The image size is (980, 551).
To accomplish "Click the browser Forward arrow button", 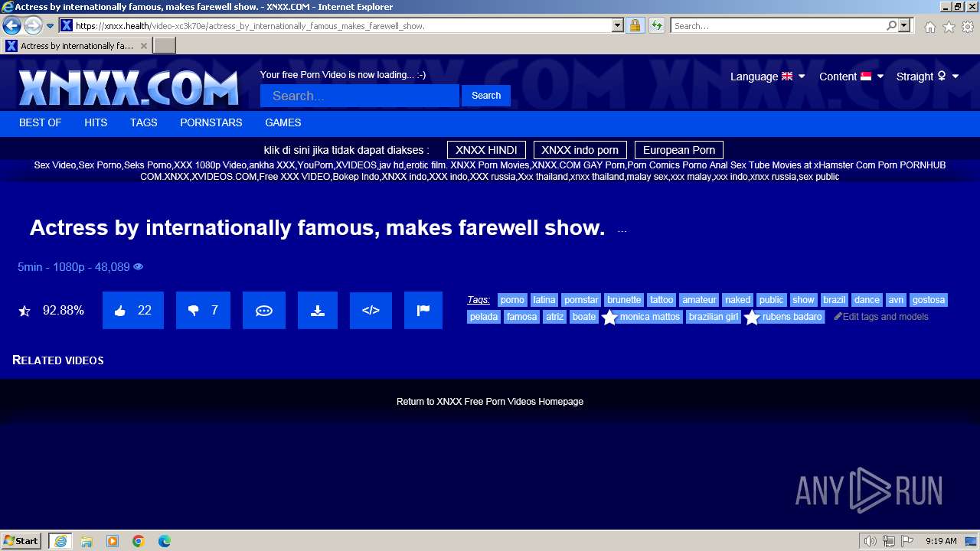I will tap(32, 25).
